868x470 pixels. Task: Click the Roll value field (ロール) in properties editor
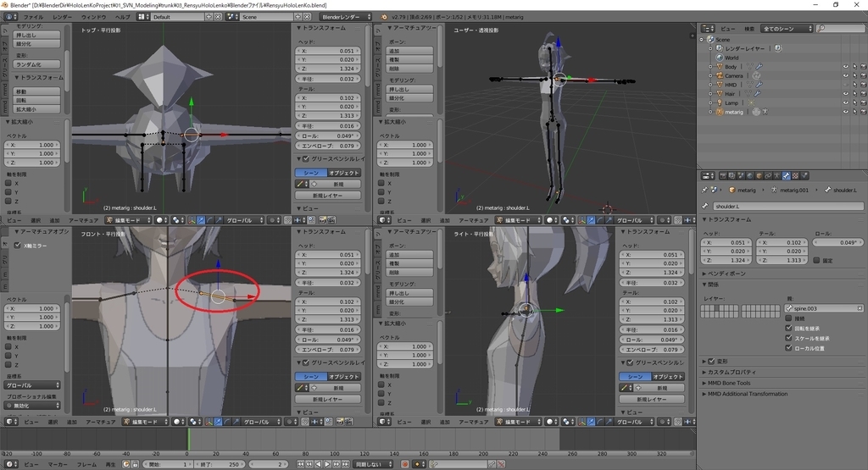(x=839, y=243)
